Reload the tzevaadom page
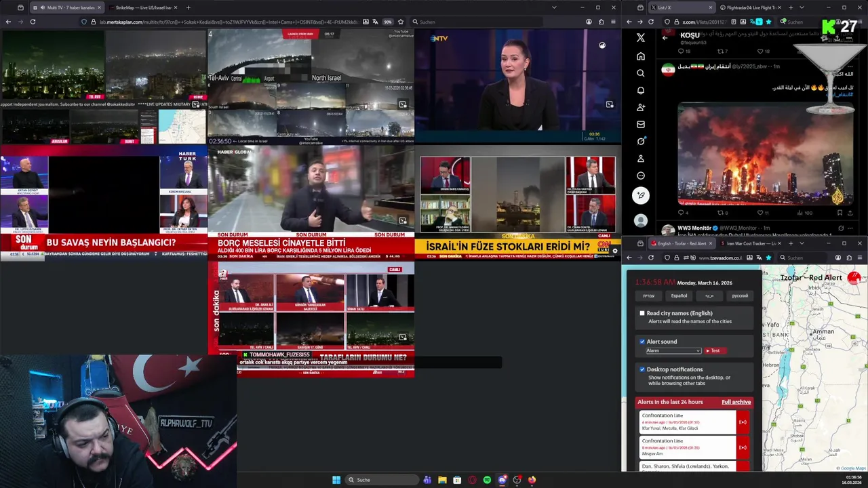Screen dimensions: 868x488 point(651,258)
